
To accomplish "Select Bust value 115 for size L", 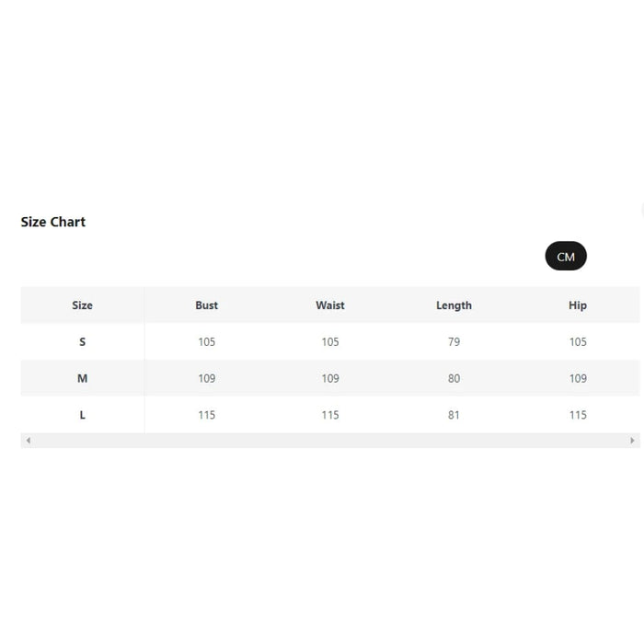I will (x=206, y=415).
